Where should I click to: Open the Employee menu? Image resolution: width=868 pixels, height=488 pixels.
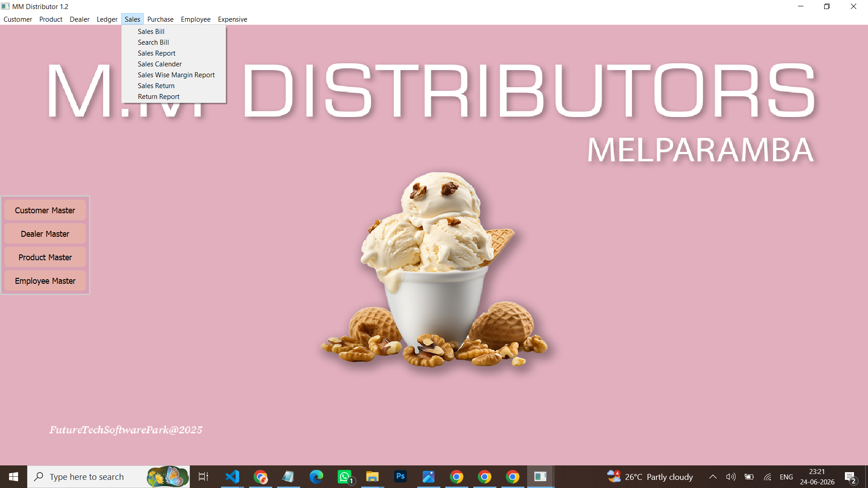pyautogui.click(x=196, y=19)
